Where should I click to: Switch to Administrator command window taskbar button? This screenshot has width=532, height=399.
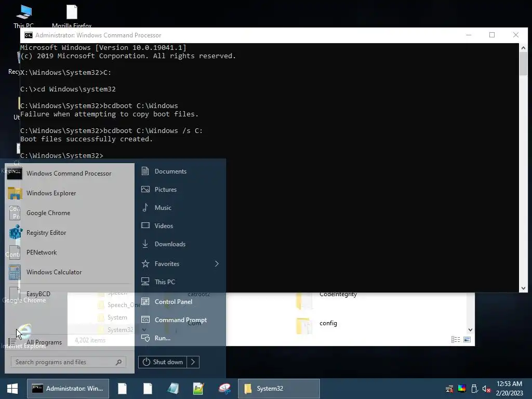coord(68,389)
